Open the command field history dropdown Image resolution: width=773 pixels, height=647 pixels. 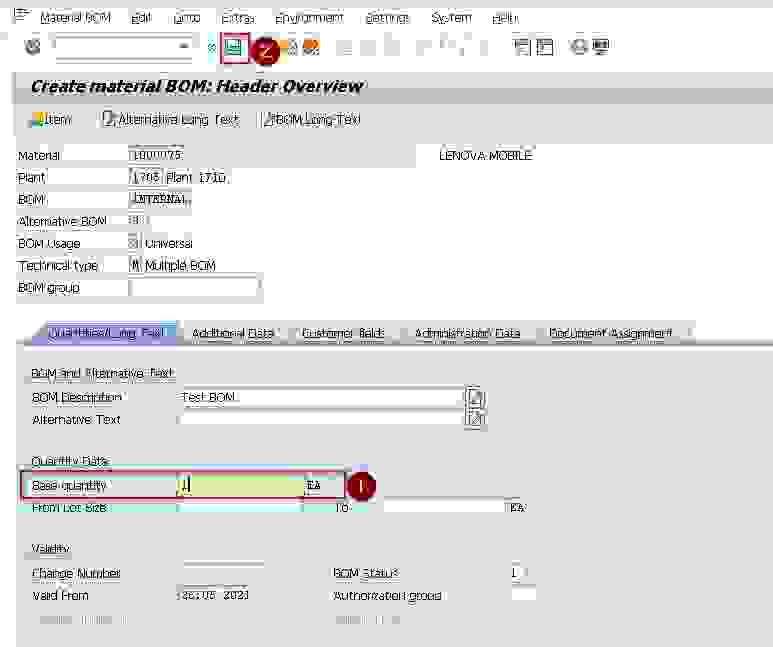pyautogui.click(x=184, y=46)
